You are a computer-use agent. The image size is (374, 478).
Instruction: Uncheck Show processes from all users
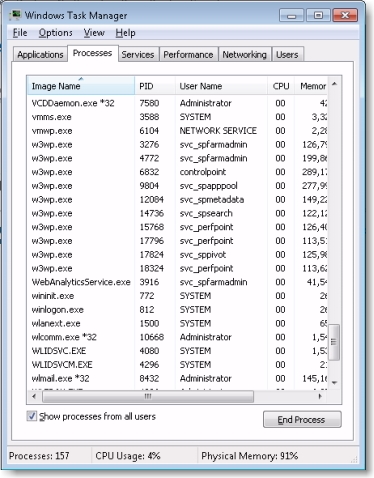tap(32, 416)
